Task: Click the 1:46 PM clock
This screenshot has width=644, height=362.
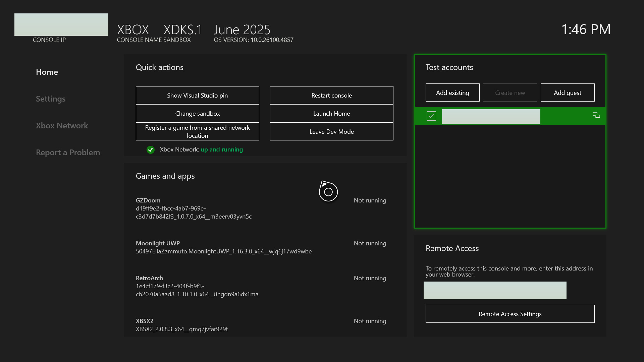Action: (586, 29)
